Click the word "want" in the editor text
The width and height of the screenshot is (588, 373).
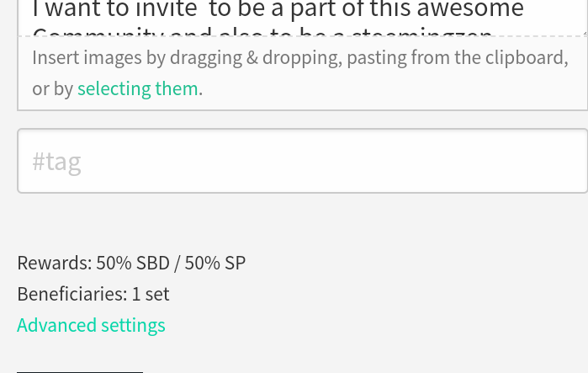(70, 10)
